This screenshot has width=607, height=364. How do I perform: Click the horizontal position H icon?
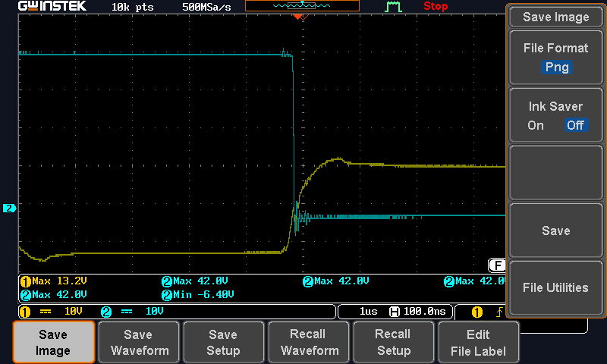pyautogui.click(x=394, y=312)
